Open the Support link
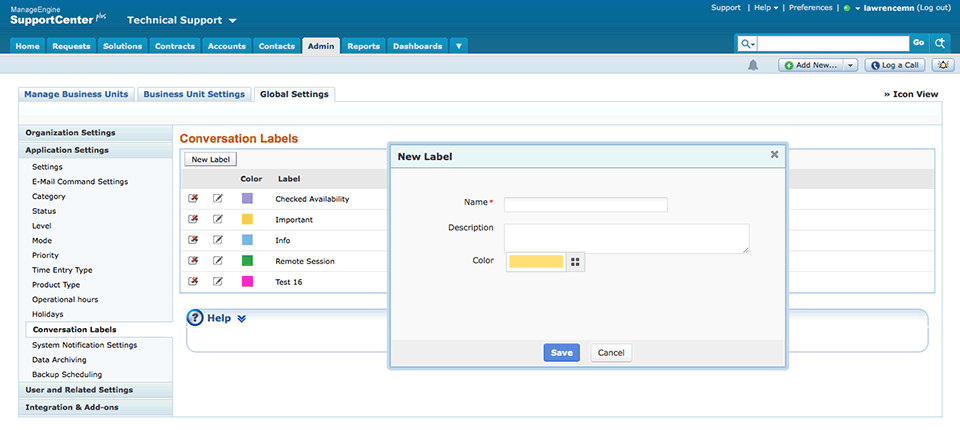The width and height of the screenshot is (960, 430). [x=726, y=8]
